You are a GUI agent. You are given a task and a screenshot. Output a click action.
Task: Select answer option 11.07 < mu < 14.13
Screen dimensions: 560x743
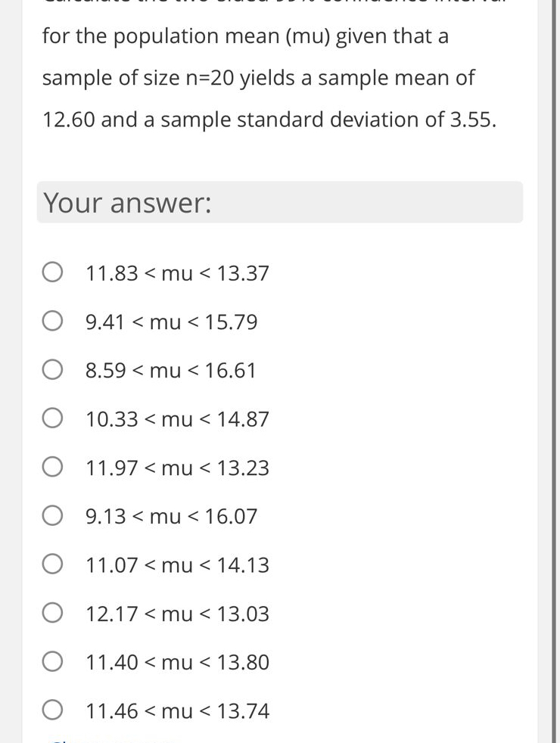coord(177,564)
